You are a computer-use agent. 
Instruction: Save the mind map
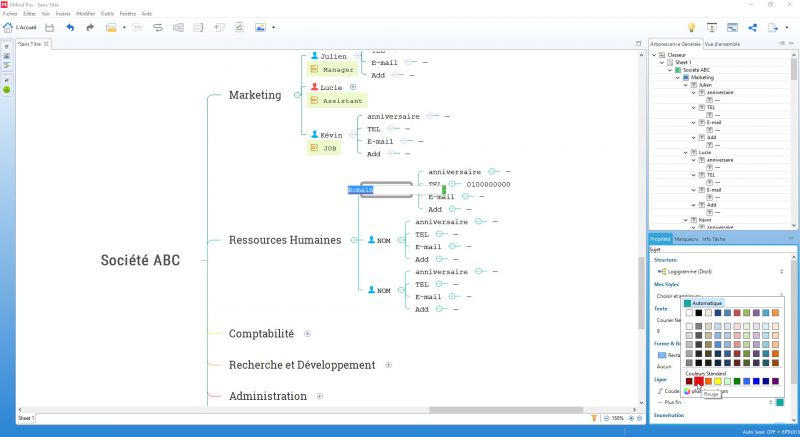pos(49,28)
